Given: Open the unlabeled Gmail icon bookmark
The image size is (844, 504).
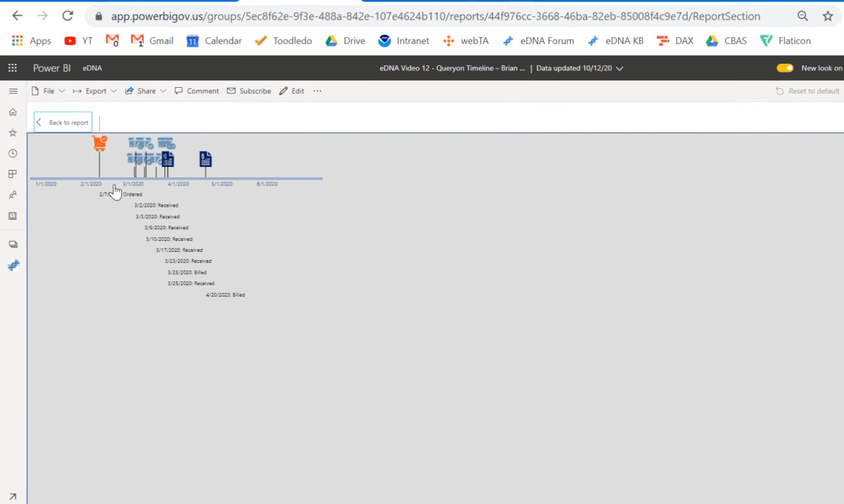Looking at the screenshot, I should [x=112, y=41].
